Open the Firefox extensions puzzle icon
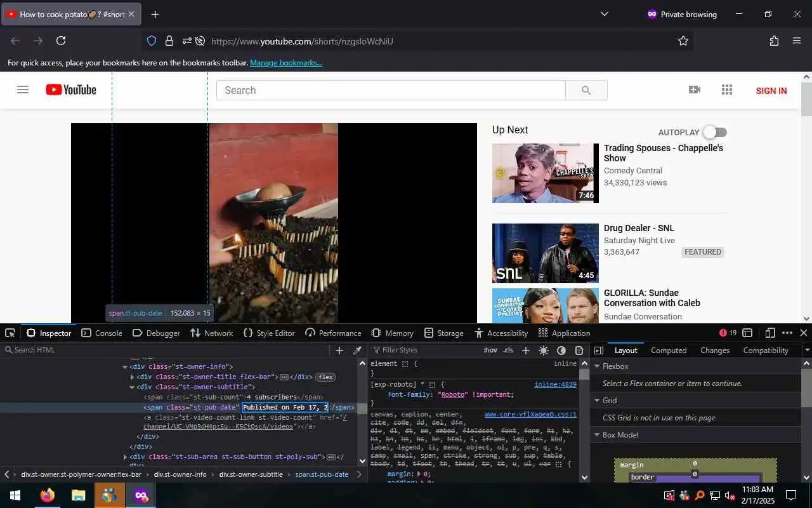This screenshot has width=812, height=508. pyautogui.click(x=774, y=41)
